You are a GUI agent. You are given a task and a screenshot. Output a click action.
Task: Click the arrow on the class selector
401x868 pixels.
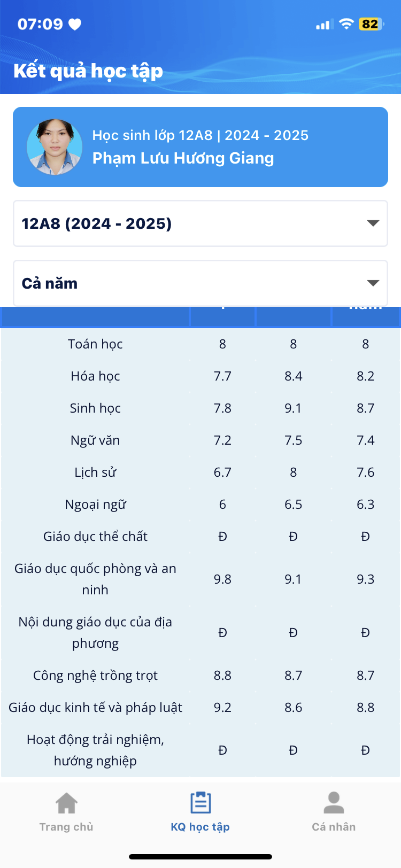pos(373,223)
